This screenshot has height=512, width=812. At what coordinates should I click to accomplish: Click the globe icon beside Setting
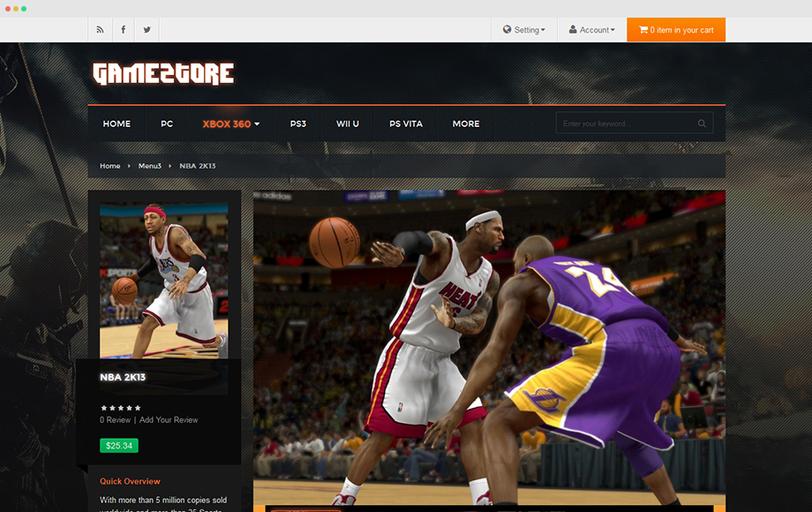point(507,29)
